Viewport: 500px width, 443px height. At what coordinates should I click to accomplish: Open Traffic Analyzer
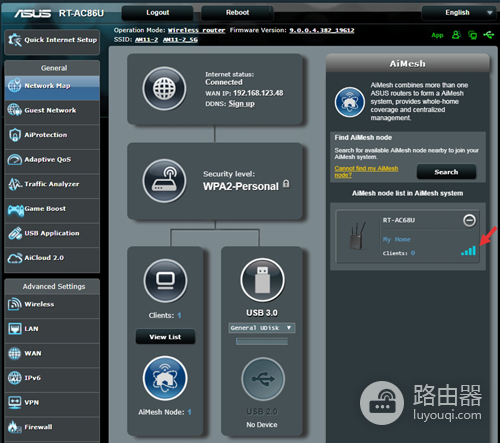coord(52,186)
